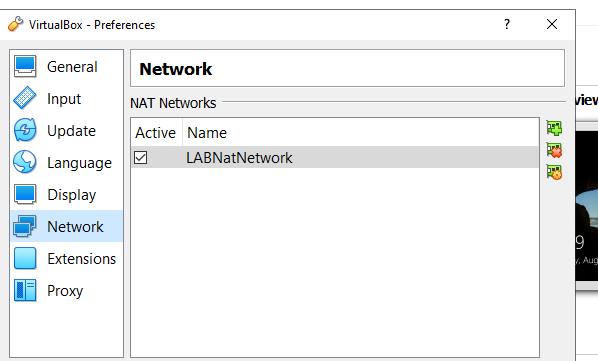Select the LABNatNetwork entry
The width and height of the screenshot is (598, 361).
[x=335, y=157]
